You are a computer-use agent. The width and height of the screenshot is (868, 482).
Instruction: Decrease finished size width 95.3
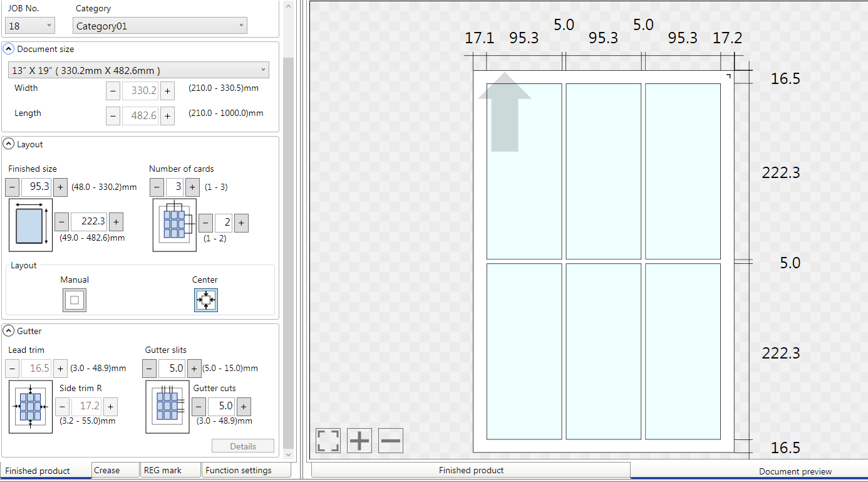click(13, 187)
